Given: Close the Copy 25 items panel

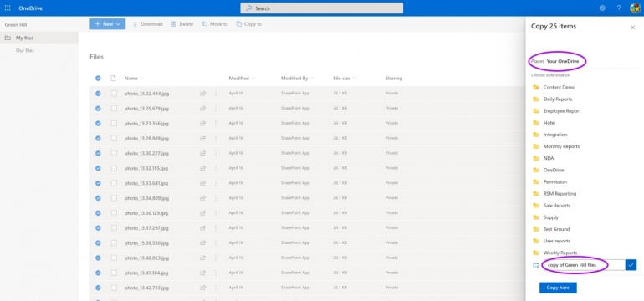Looking at the screenshot, I should [x=632, y=28].
